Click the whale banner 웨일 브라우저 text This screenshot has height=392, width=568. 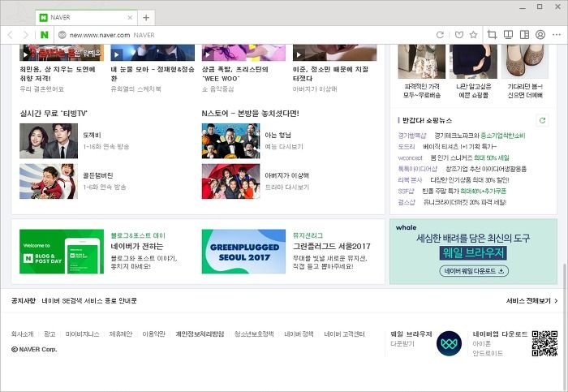click(x=473, y=253)
